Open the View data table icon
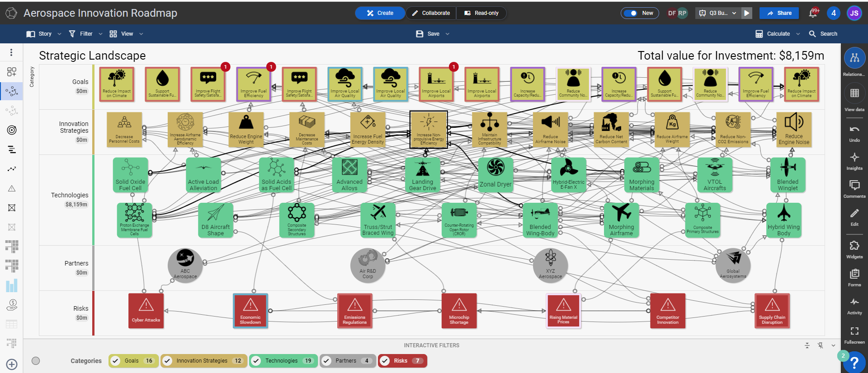This screenshot has height=373, width=868. [854, 93]
